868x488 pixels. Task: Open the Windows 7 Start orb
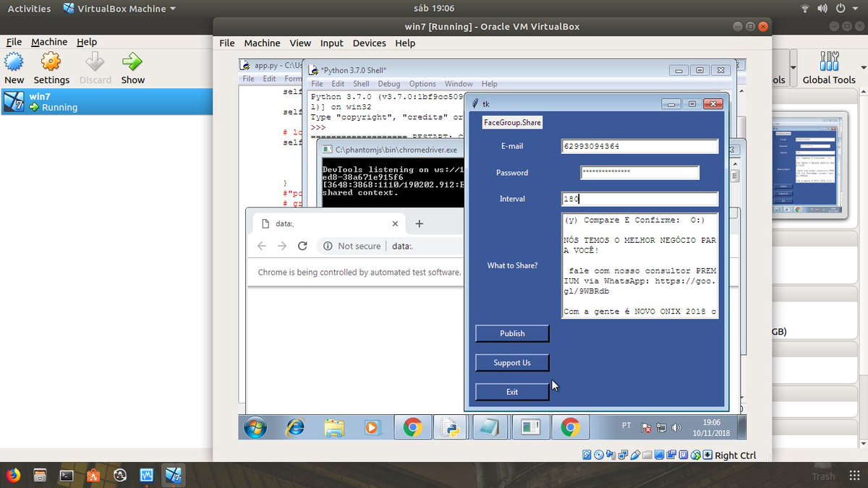pos(255,427)
